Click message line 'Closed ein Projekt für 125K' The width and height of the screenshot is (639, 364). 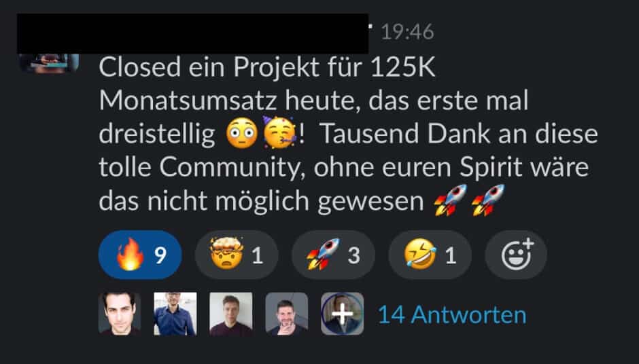(x=267, y=67)
